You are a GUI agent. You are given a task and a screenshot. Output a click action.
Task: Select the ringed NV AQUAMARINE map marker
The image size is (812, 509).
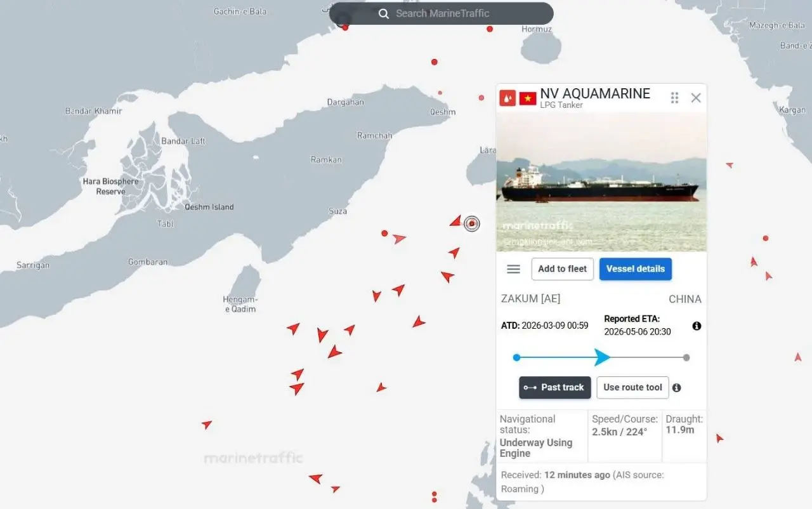point(471,223)
